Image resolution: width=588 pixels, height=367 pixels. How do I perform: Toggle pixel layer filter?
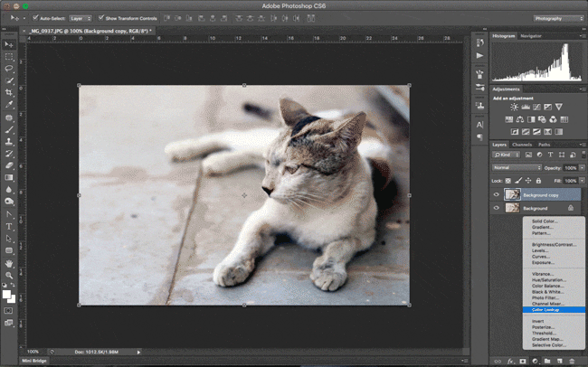tap(528, 155)
